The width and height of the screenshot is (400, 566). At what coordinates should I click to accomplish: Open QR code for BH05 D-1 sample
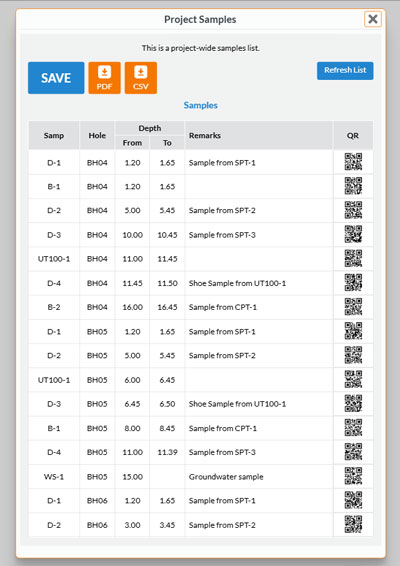tap(353, 331)
